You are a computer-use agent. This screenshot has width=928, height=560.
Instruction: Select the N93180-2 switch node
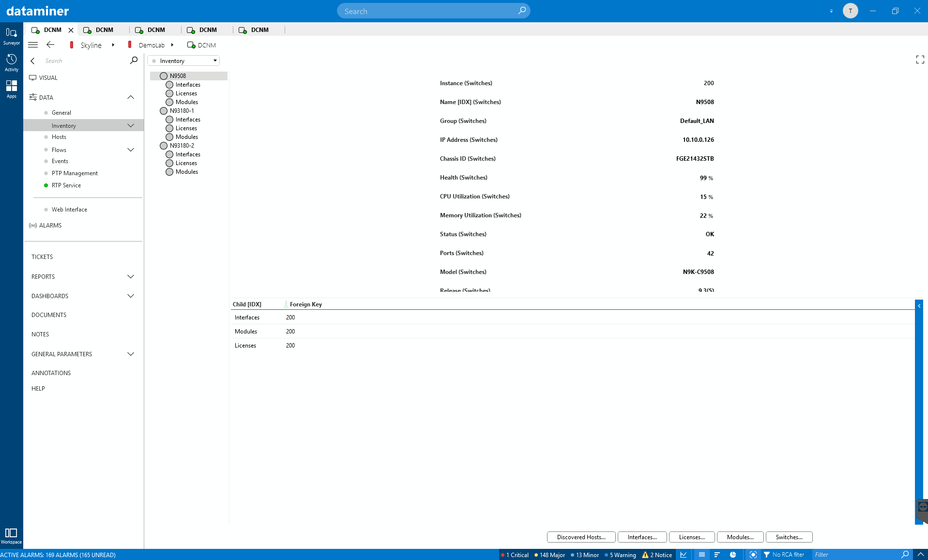[x=182, y=146]
